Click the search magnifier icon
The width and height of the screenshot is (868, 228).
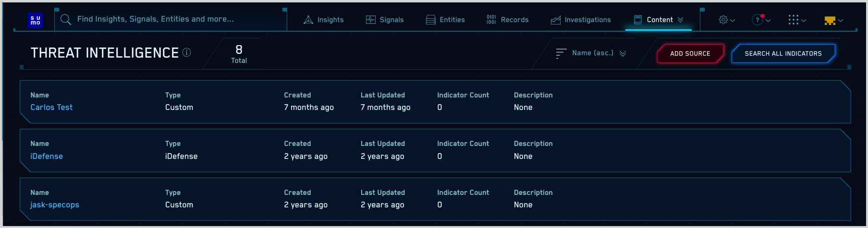point(66,20)
